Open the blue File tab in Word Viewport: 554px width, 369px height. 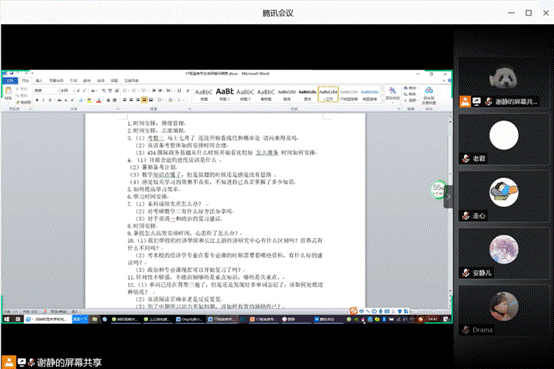click(10, 81)
